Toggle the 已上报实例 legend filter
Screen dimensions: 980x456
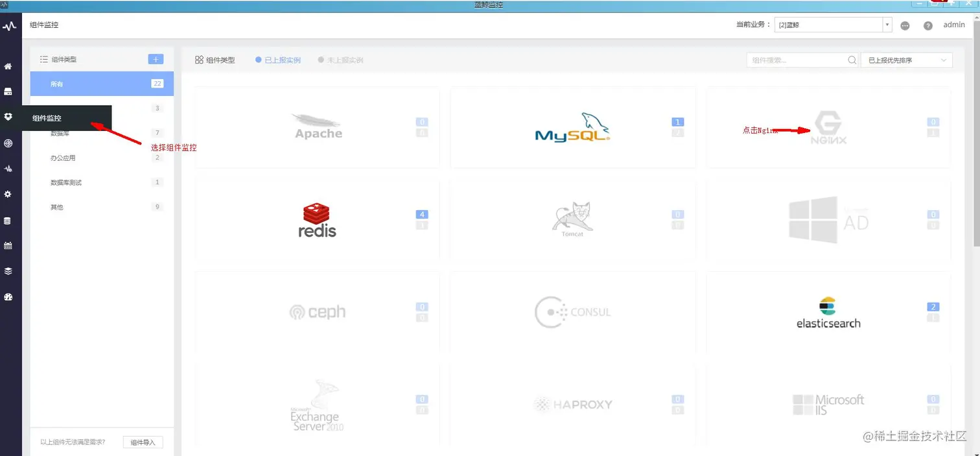(x=278, y=60)
